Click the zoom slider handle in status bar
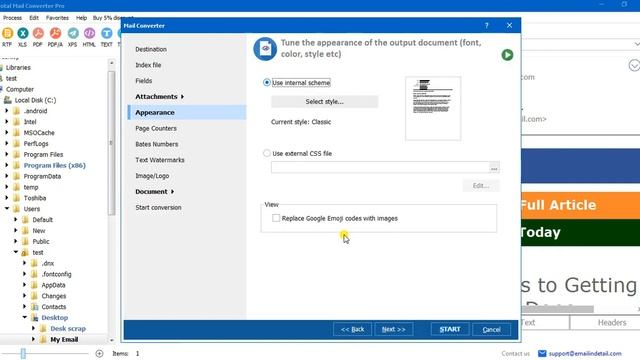640x360 pixels. tap(23, 353)
